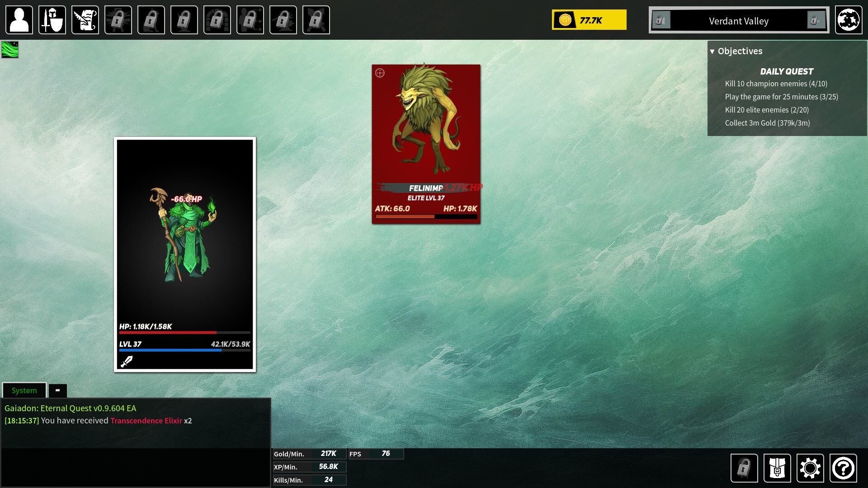Open the gear settings menu
The image size is (868, 488).
pos(810,468)
